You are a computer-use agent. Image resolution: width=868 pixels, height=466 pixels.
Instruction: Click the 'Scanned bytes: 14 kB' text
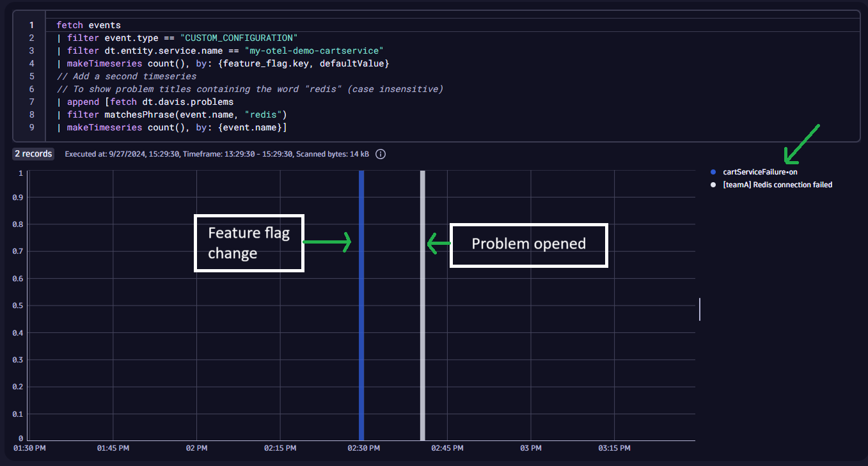tap(333, 154)
